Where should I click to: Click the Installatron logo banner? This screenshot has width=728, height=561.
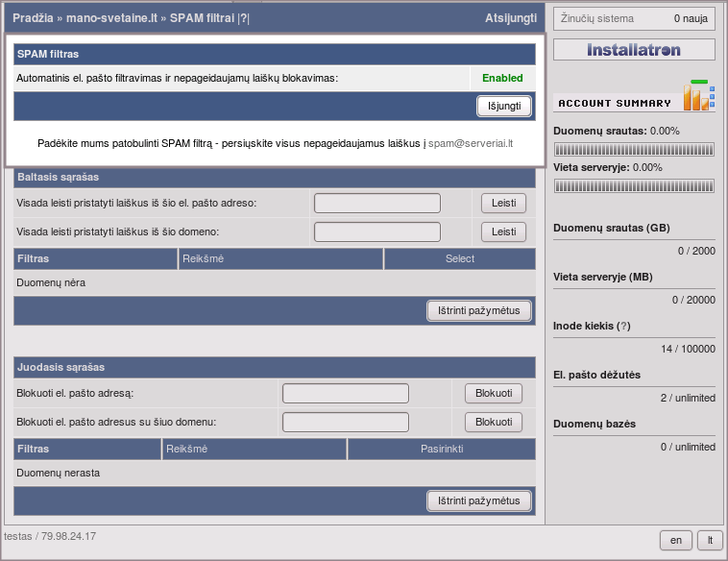[x=635, y=49]
